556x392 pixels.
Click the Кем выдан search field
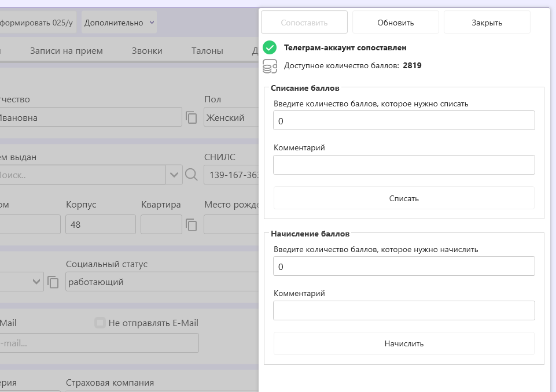point(83,175)
